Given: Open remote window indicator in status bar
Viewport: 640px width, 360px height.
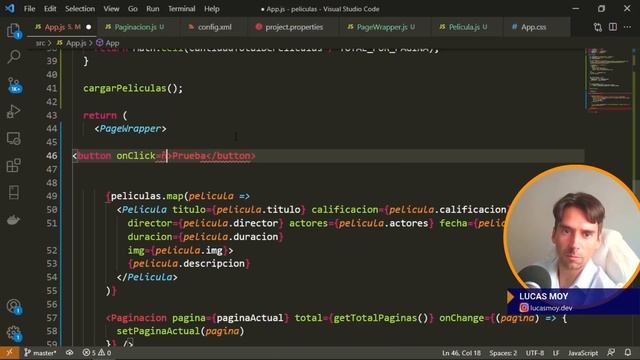Looking at the screenshot, I should [x=9, y=353].
